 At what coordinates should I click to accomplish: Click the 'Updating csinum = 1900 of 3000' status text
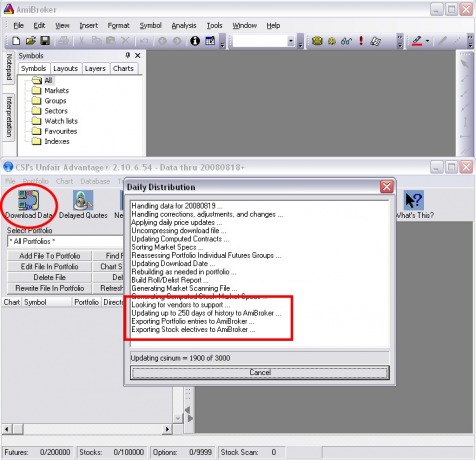click(x=180, y=358)
